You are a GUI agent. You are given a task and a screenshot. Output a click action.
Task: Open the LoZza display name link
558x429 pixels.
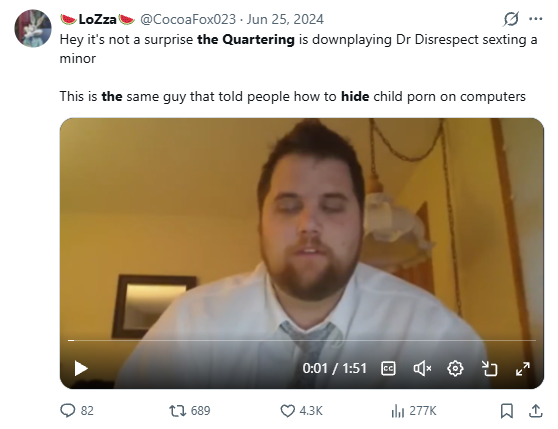tap(97, 19)
